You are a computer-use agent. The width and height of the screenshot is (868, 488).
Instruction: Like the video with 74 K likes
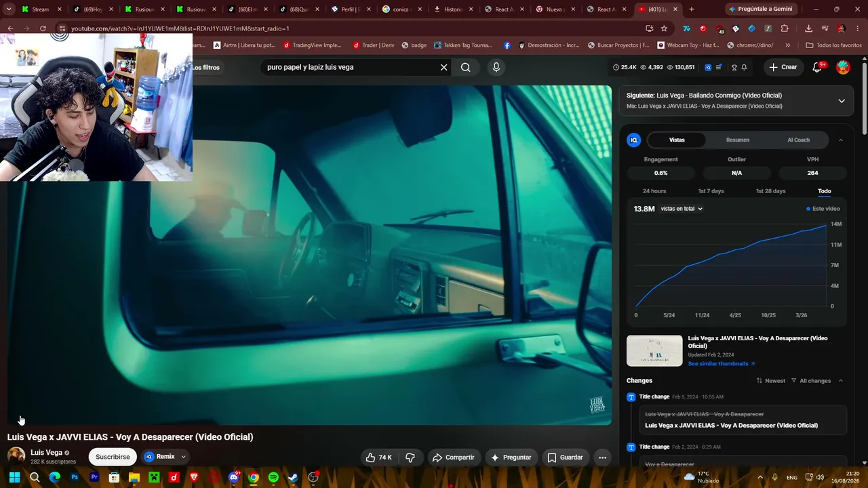(379, 457)
